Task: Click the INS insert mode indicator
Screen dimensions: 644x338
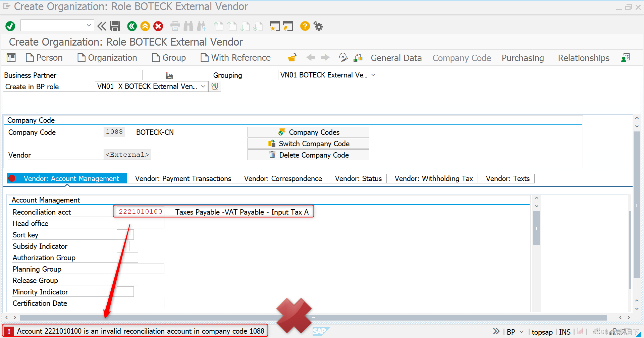Action: coord(565,332)
